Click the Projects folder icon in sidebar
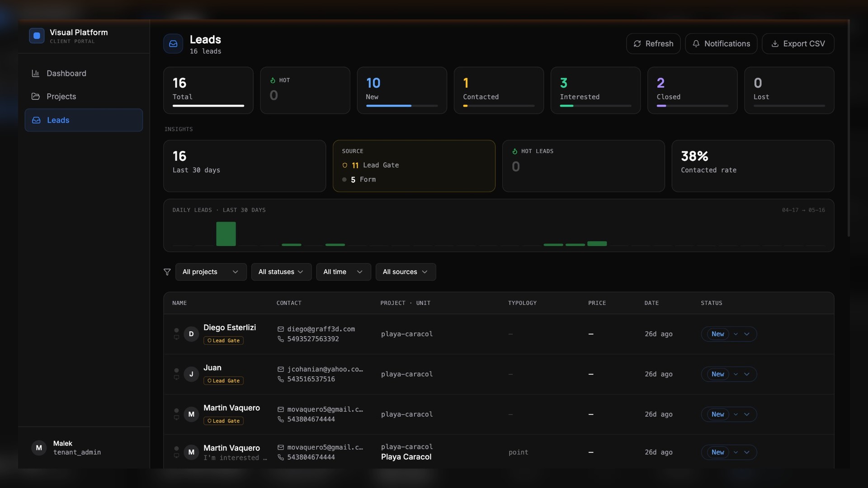The width and height of the screenshot is (868, 488). (x=35, y=96)
